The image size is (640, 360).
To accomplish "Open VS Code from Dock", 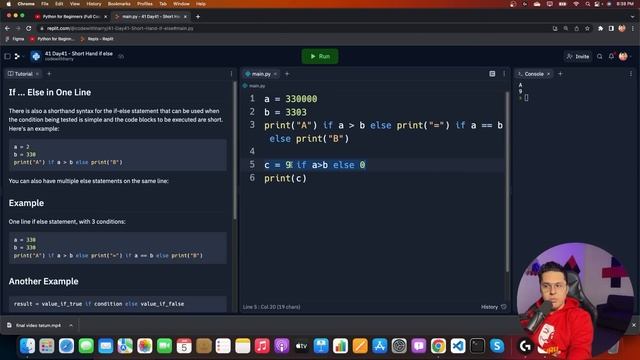I will [458, 346].
